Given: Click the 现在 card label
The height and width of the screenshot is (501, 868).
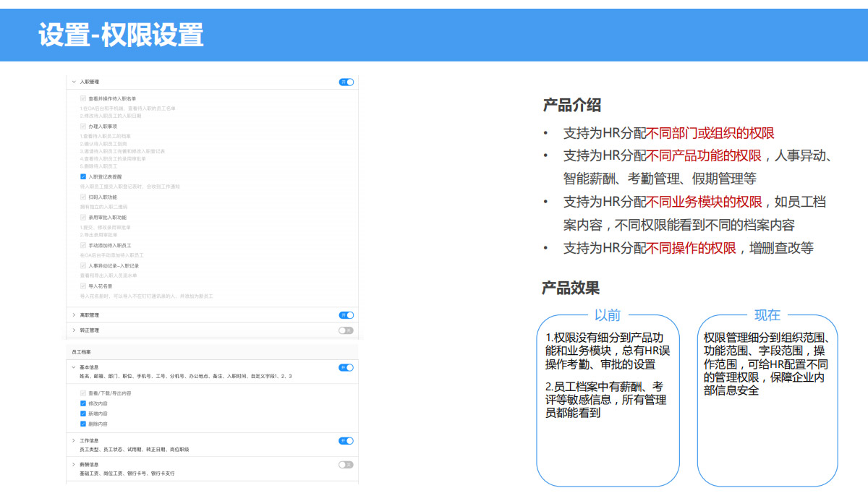Looking at the screenshot, I should [767, 315].
